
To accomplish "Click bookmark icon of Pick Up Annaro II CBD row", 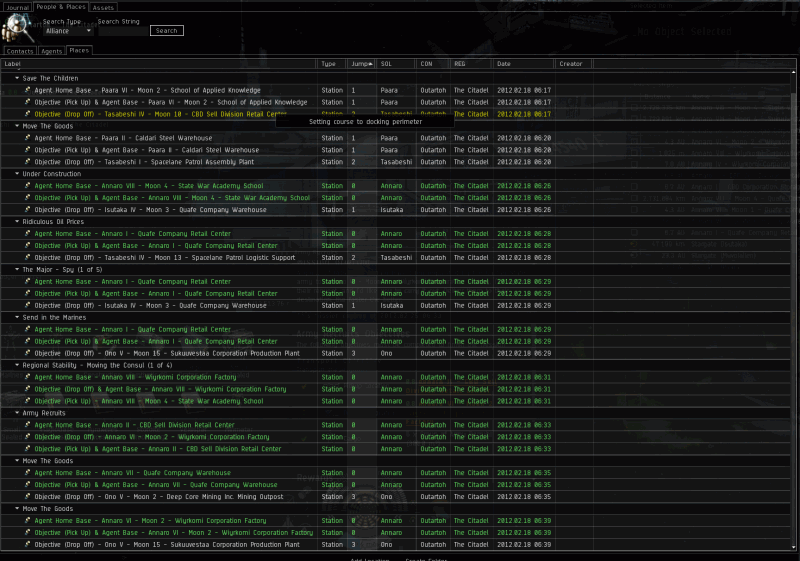I will tap(28, 449).
